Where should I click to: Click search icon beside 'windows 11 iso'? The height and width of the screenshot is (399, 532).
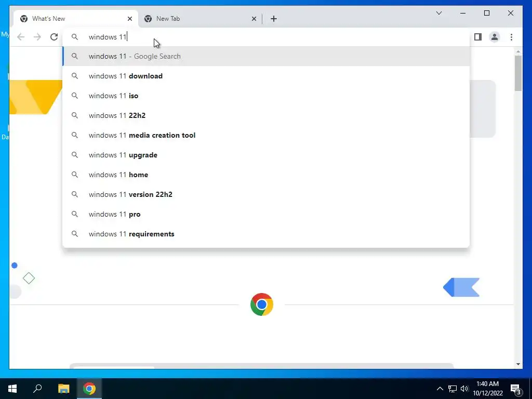pyautogui.click(x=75, y=96)
